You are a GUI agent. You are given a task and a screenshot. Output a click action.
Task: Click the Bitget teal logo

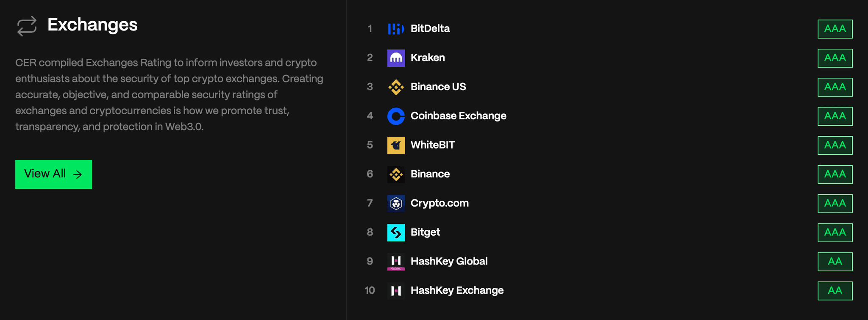pos(396,232)
